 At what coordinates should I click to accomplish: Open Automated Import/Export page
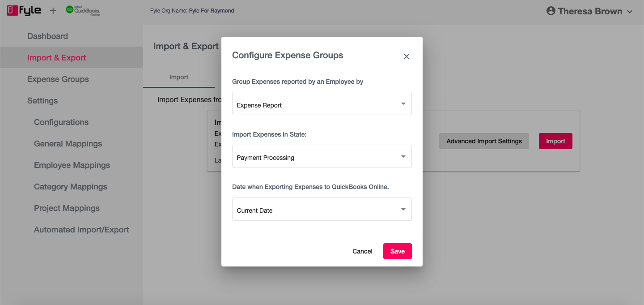(x=81, y=230)
